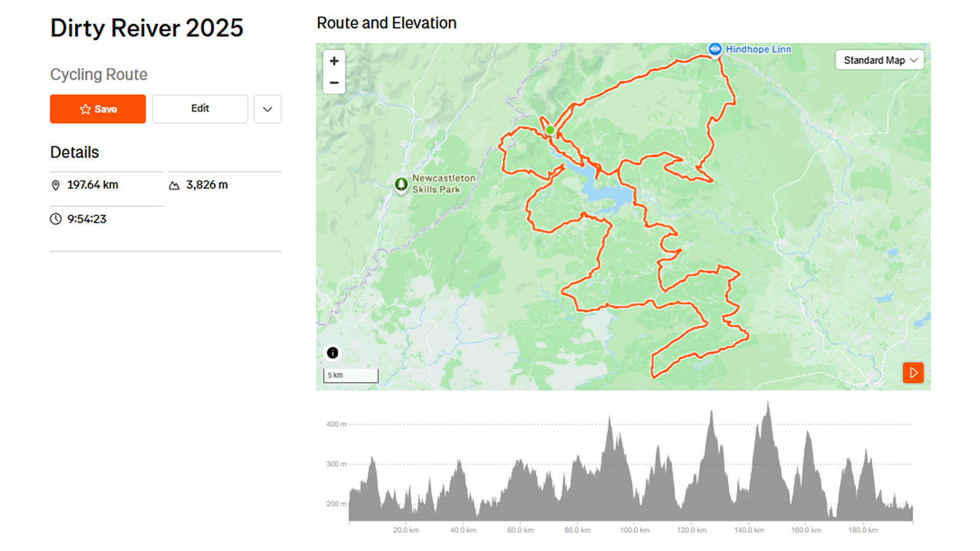Click the Hindhope Linn map label

point(758,49)
